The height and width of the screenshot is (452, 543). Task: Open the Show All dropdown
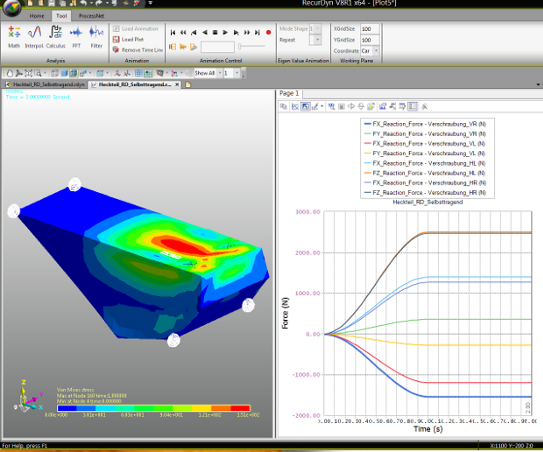click(220, 73)
